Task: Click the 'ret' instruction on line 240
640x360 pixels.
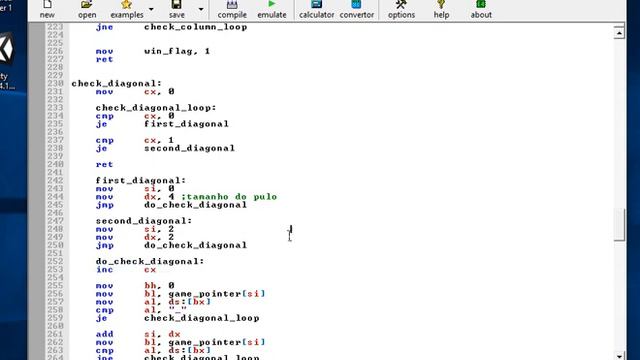Action: (x=104, y=164)
